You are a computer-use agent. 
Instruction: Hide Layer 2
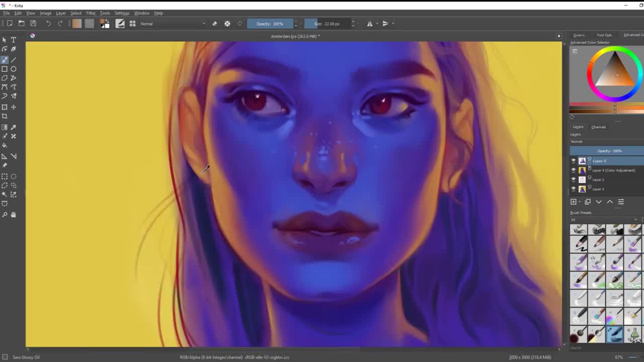click(574, 179)
